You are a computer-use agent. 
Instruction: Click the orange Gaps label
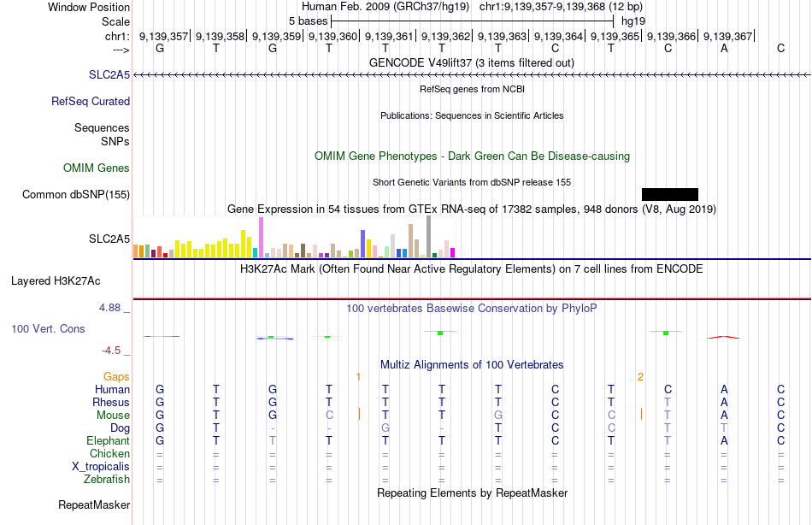click(116, 377)
